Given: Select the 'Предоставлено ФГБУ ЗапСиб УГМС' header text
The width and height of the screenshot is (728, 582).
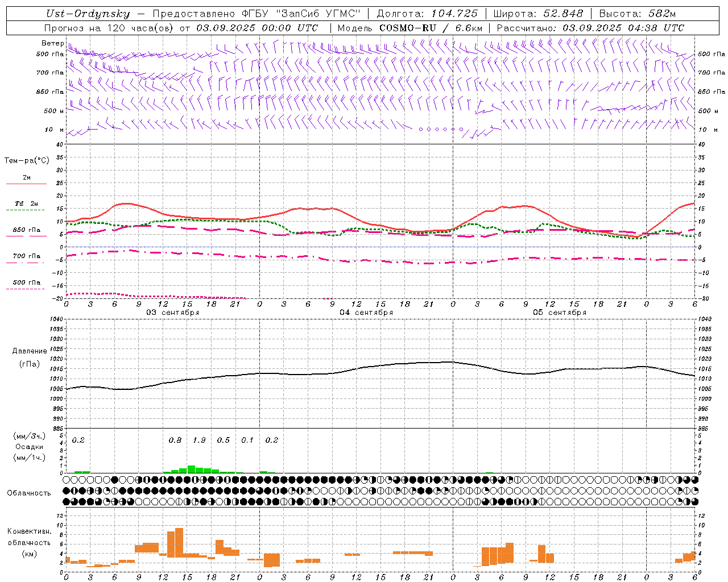Looking at the screenshot, I should [x=257, y=14].
